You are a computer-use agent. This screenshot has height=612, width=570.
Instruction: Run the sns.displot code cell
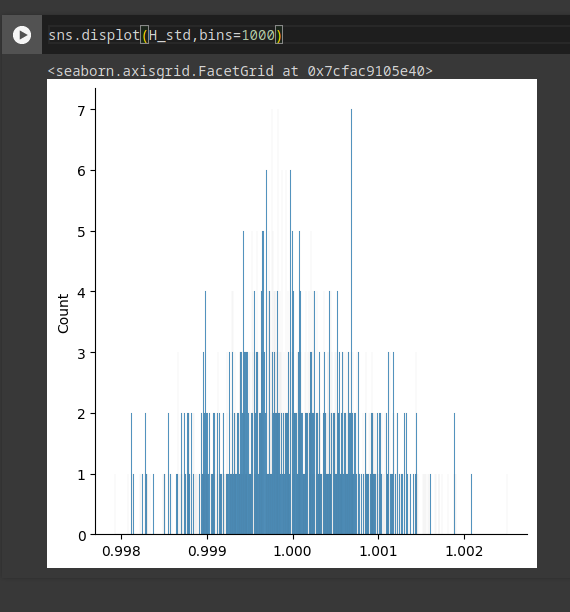(x=22, y=35)
